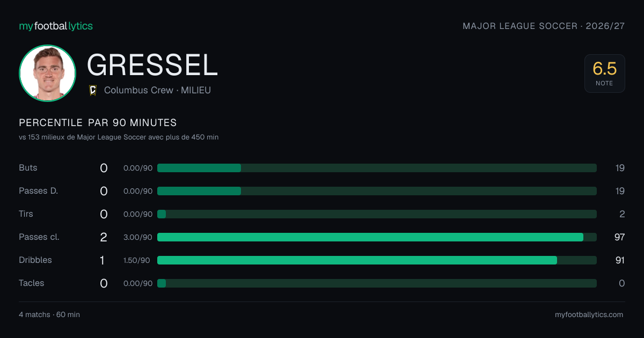Select the 4 matchs · 60 min footer
This screenshot has height=338, width=644.
point(49,314)
